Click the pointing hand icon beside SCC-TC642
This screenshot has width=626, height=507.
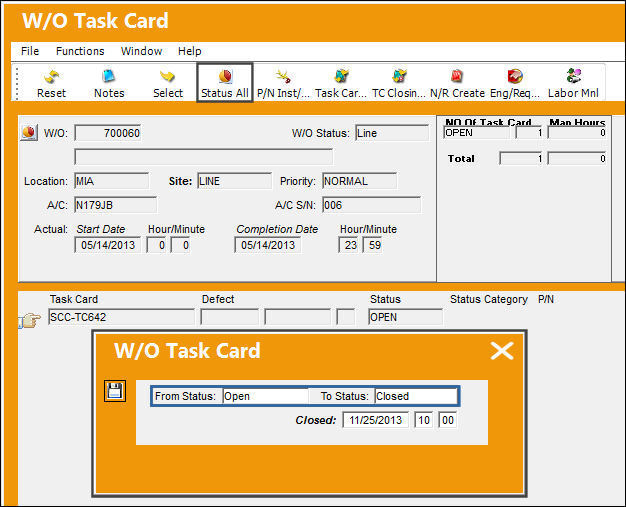(30, 320)
